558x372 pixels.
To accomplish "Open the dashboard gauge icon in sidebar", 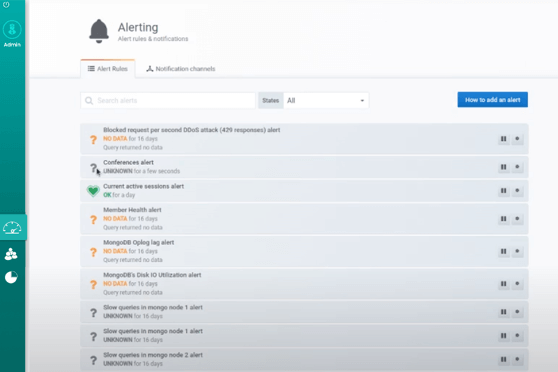I will coord(12,227).
